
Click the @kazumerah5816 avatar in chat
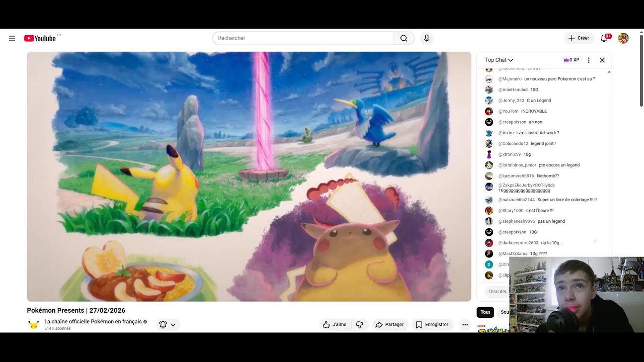pyautogui.click(x=489, y=176)
